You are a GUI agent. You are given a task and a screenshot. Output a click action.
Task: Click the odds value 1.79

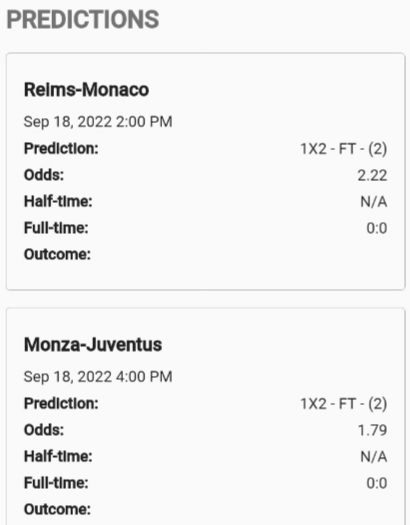pos(373,430)
